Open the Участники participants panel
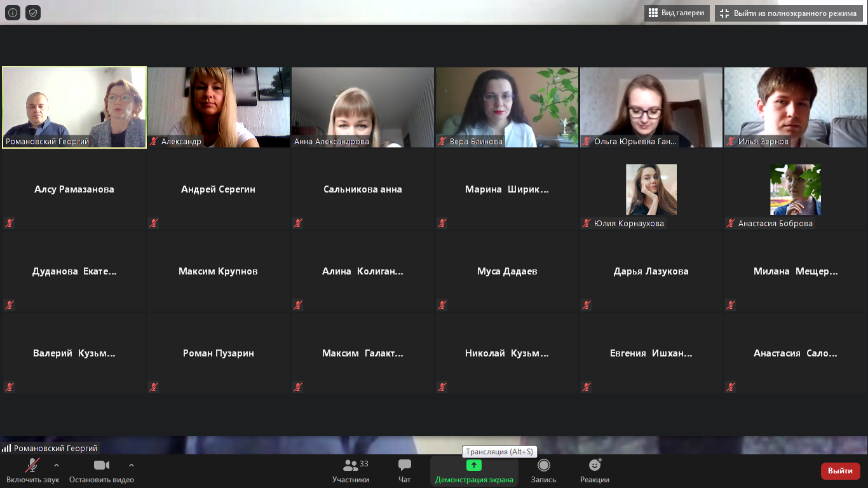The width and height of the screenshot is (868, 488). click(351, 471)
